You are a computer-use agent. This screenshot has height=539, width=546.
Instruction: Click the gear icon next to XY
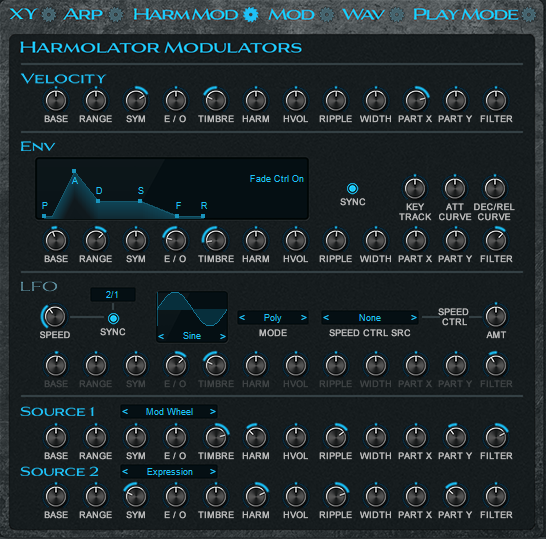click(49, 15)
